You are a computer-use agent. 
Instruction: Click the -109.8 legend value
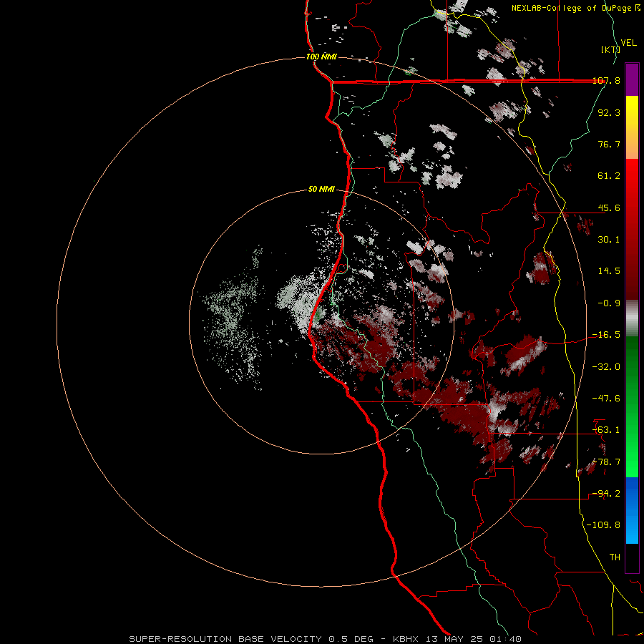tap(603, 525)
